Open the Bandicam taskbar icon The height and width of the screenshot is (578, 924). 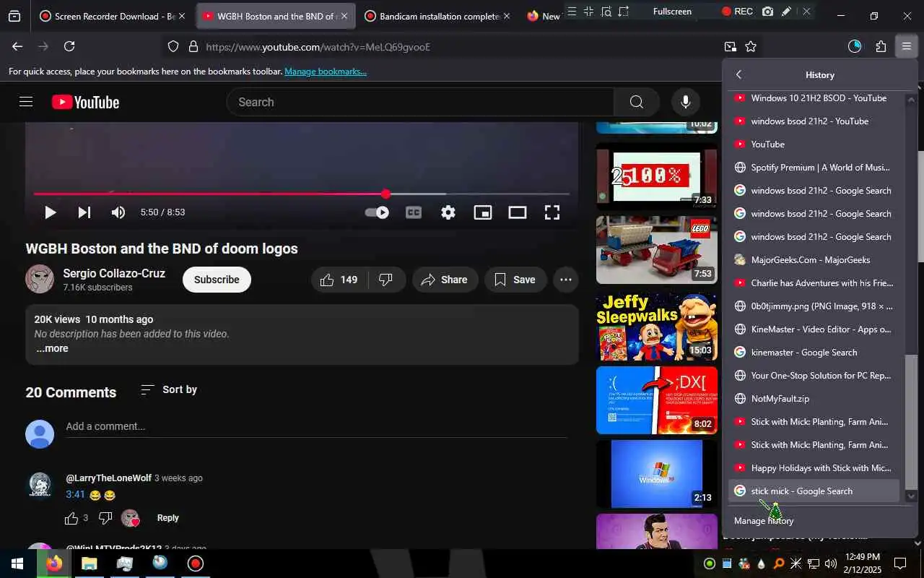(196, 564)
